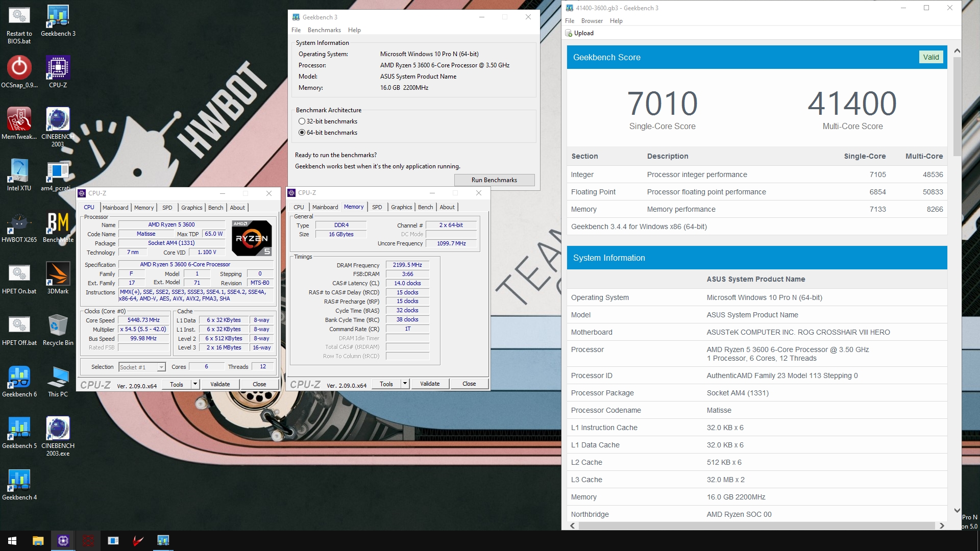Click the Core Speed value field
Viewport: 980px width, 551px height.
[143, 320]
